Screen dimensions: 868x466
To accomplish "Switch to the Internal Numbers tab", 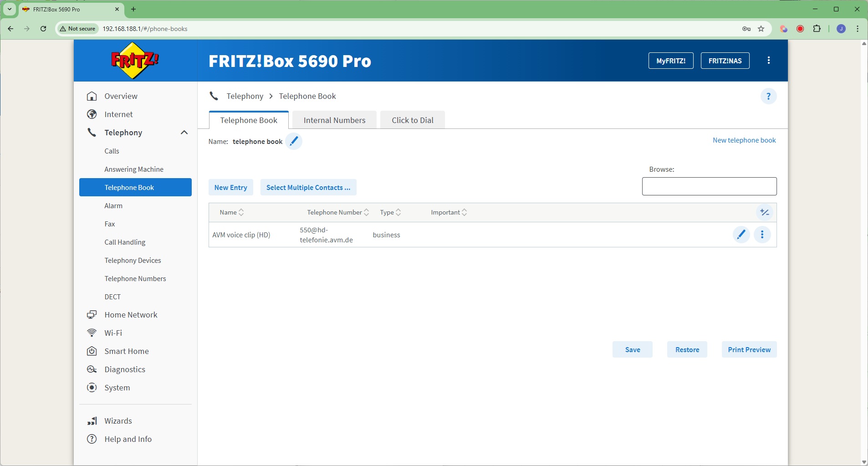I will 335,120.
